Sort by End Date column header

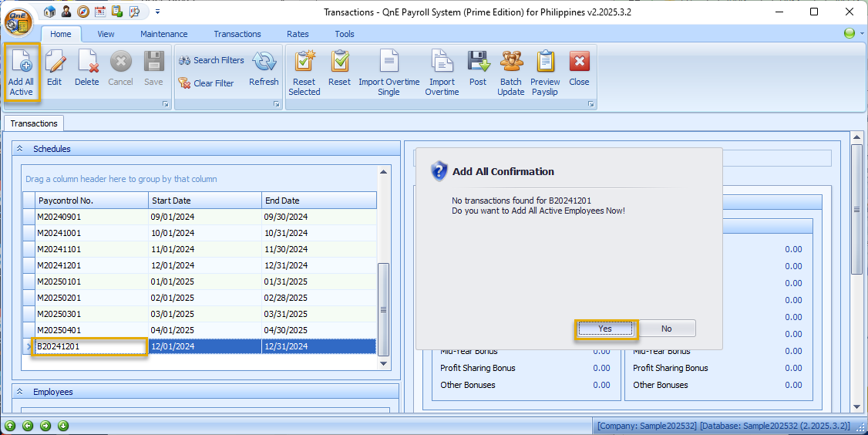click(319, 201)
